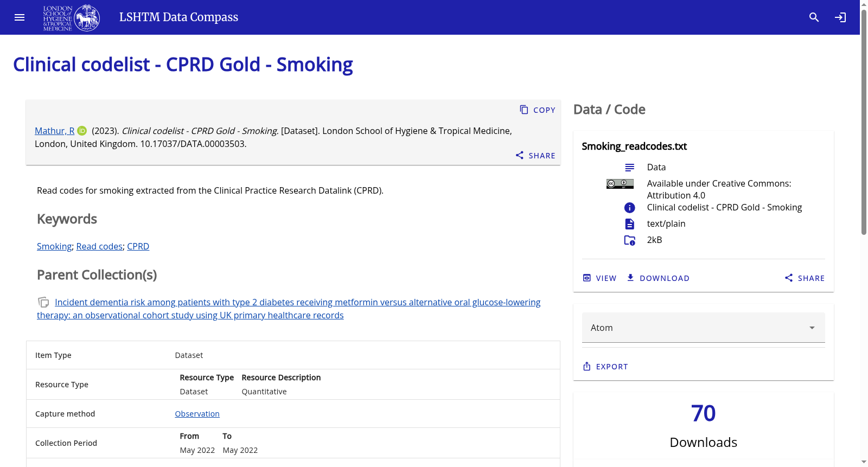Open the Atom export format dropdown
This screenshot has height=467, width=868.
click(x=703, y=328)
